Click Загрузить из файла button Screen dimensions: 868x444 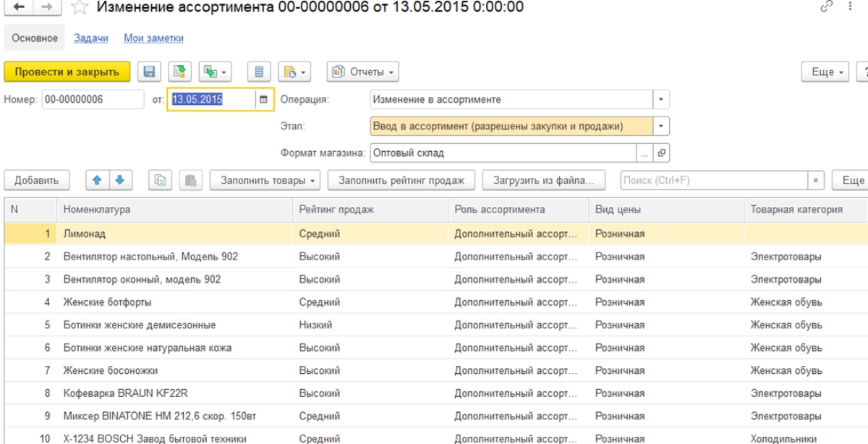point(543,180)
